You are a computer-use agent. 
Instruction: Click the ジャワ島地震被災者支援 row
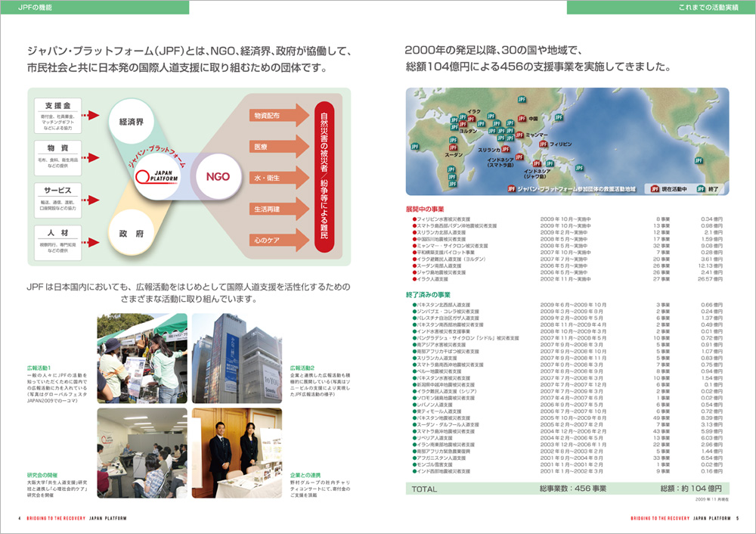pyautogui.click(x=568, y=272)
